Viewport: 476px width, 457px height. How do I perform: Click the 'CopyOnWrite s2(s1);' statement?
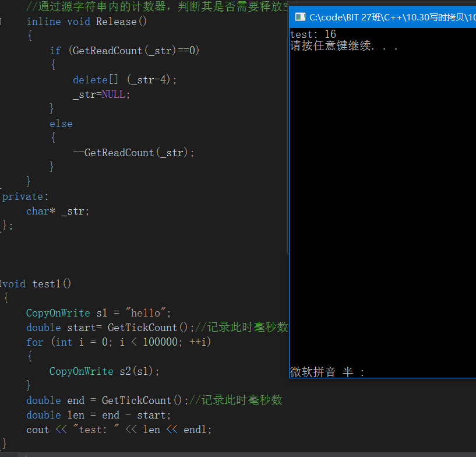point(104,371)
